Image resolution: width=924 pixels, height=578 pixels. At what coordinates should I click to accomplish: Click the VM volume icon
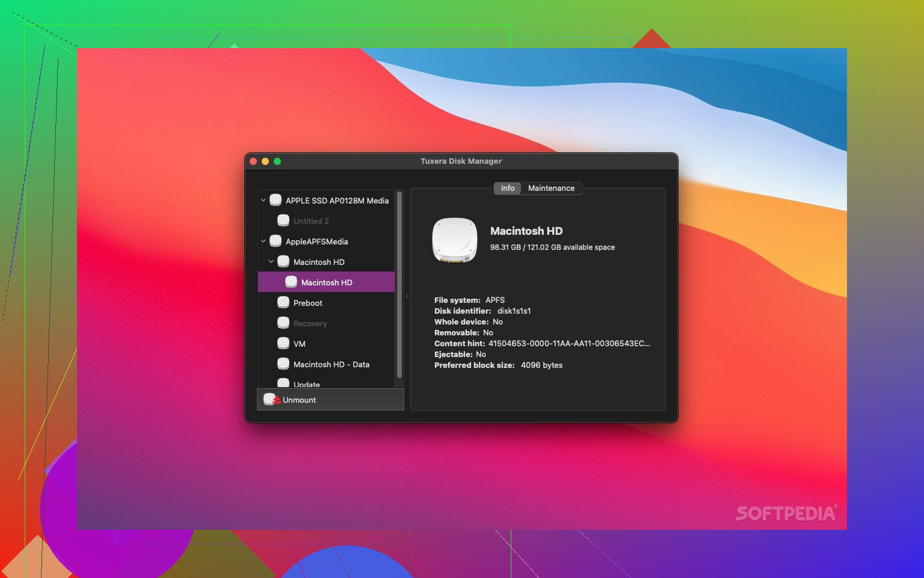283,343
